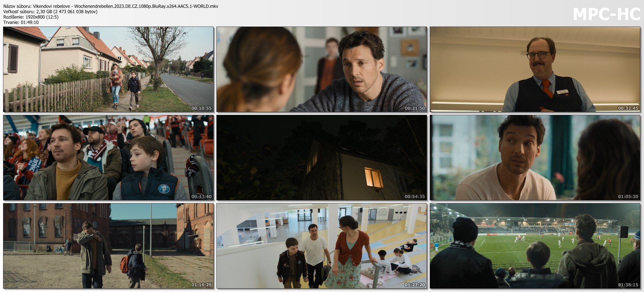
Task: Click the file name text line at top
Action: [111, 6]
